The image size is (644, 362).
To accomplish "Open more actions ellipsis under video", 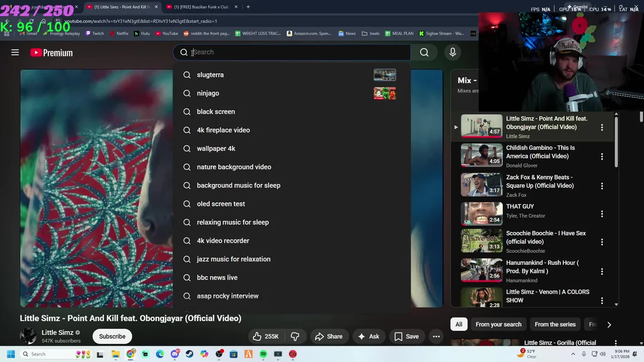I will (x=437, y=336).
